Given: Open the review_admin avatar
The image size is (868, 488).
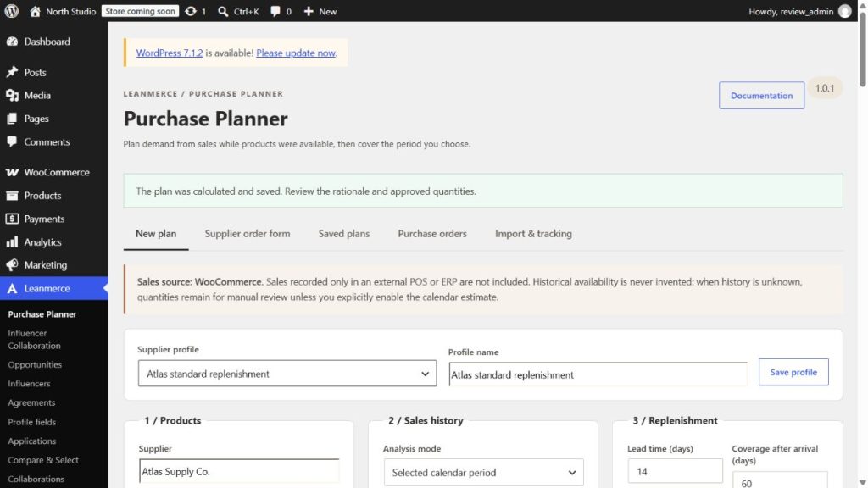Looking at the screenshot, I should tap(845, 11).
